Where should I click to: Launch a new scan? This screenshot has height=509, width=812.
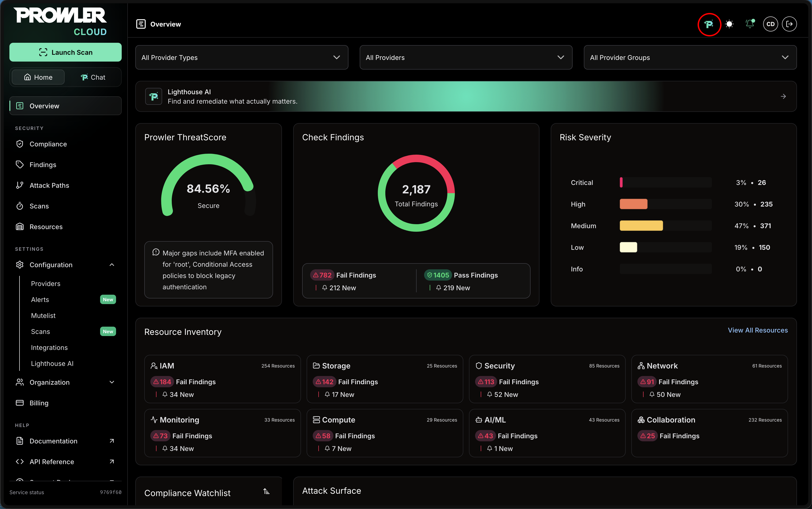(x=66, y=52)
